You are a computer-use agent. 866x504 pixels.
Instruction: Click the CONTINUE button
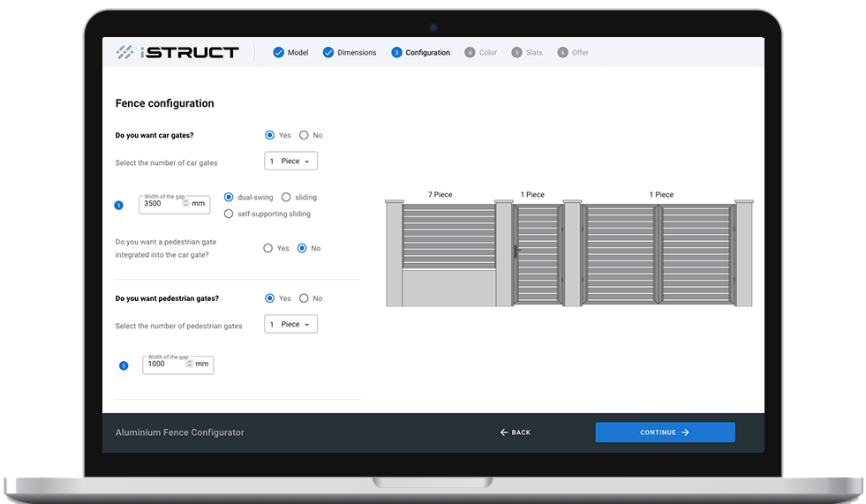pyautogui.click(x=665, y=433)
